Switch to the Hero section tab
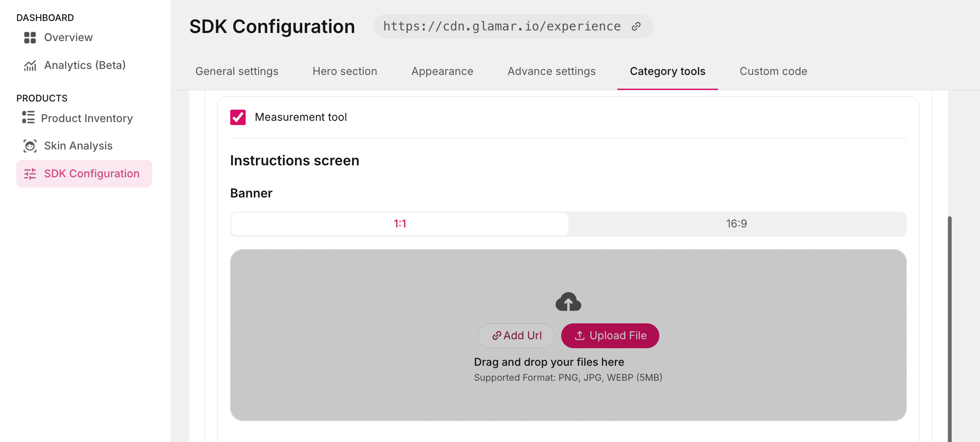The width and height of the screenshot is (980, 442). coord(345,72)
